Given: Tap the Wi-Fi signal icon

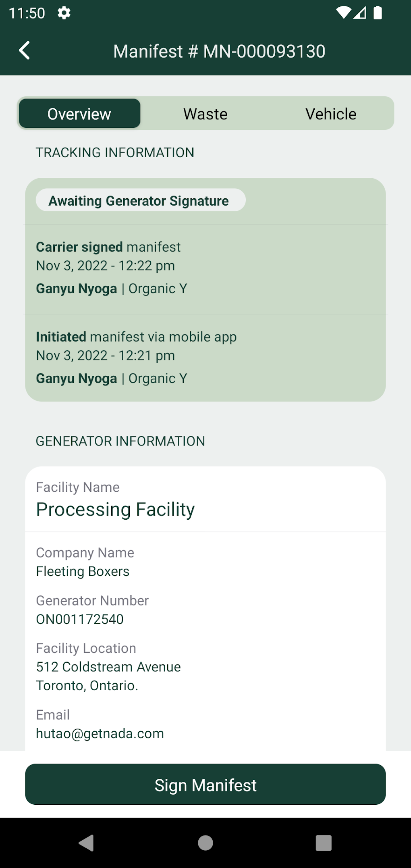Looking at the screenshot, I should point(343,13).
